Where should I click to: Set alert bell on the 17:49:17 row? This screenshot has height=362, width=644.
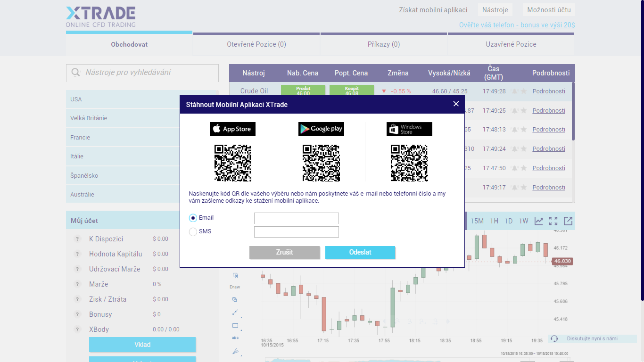click(514, 188)
